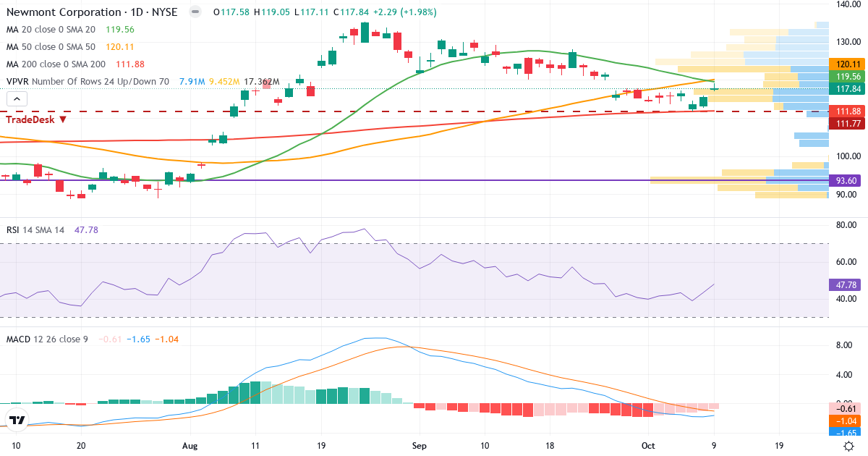
Task: Click the MA 200 value 111.88 in legend
Action: pyautogui.click(x=129, y=64)
